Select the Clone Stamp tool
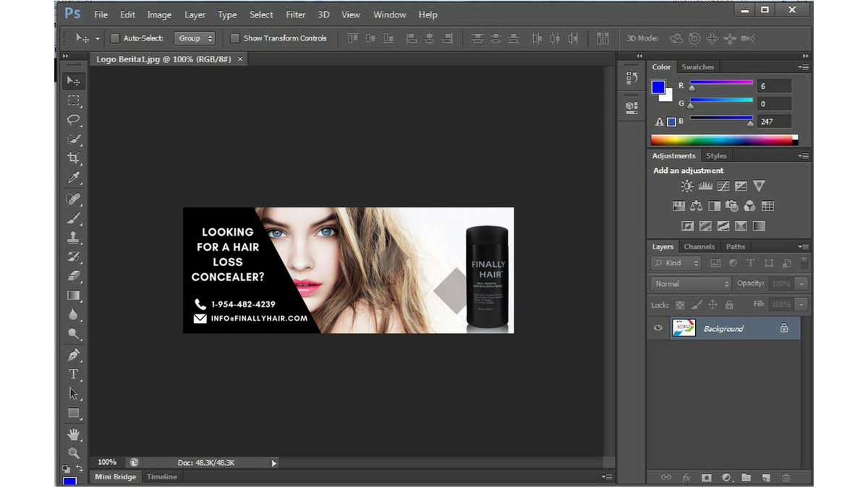Screen dimensions: 868x488 (74, 237)
